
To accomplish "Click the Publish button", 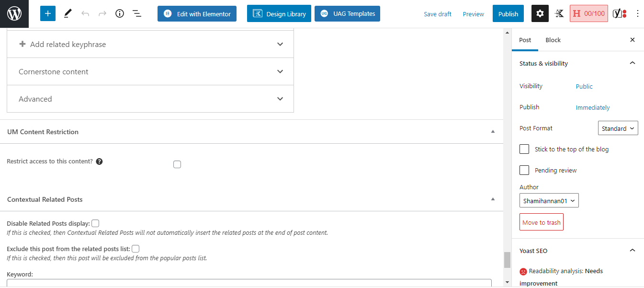I will click(508, 14).
